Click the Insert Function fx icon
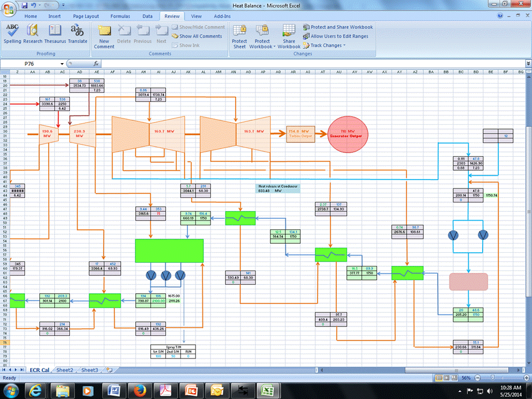This screenshot has height=399, width=532. (96, 63)
